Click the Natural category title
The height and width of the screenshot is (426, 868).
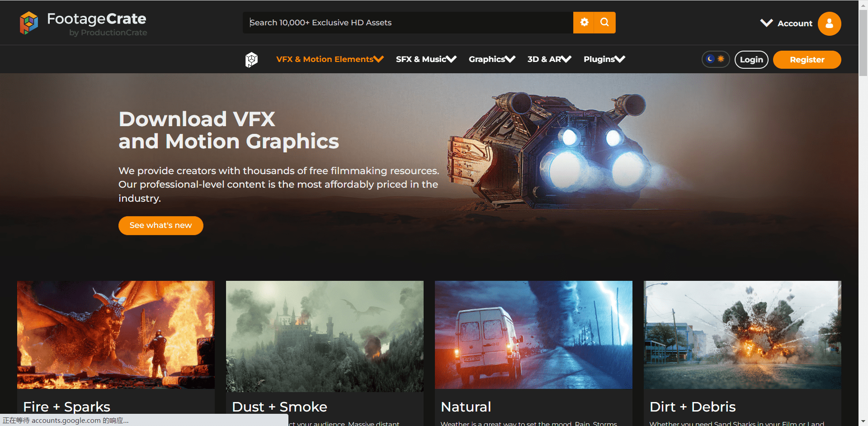[x=466, y=407]
